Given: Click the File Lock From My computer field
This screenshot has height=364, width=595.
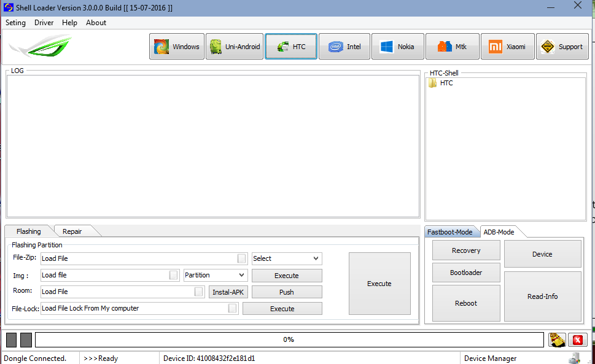Looking at the screenshot, I should (139, 308).
